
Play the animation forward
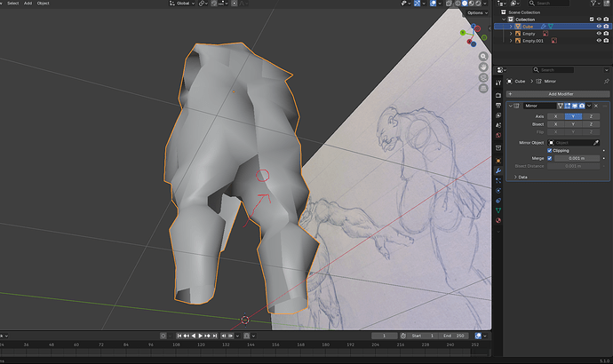click(x=200, y=336)
